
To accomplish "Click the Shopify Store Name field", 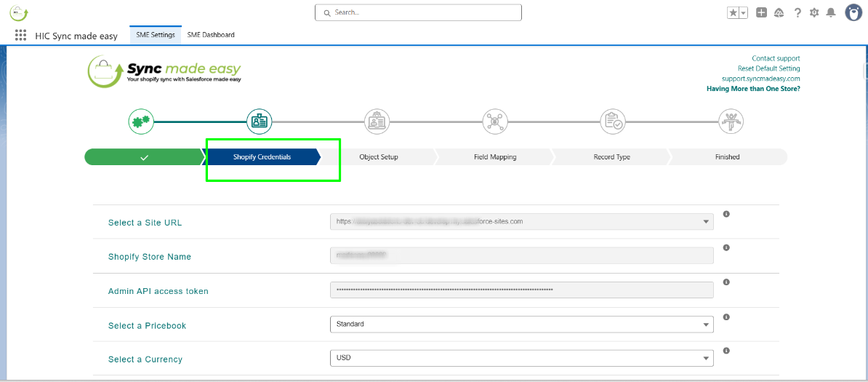I will tap(521, 255).
